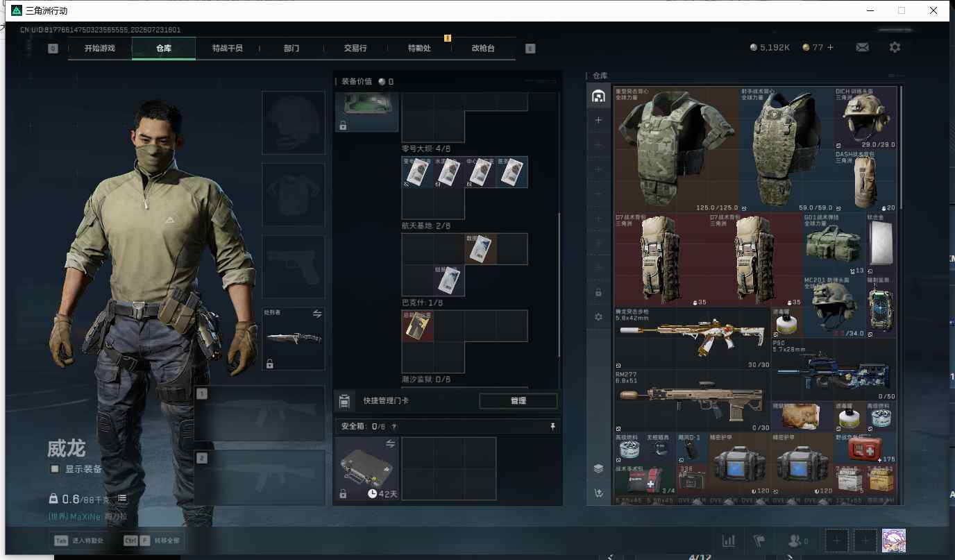Open the statistics bar chart icon
The image size is (955, 560).
coord(729,541)
